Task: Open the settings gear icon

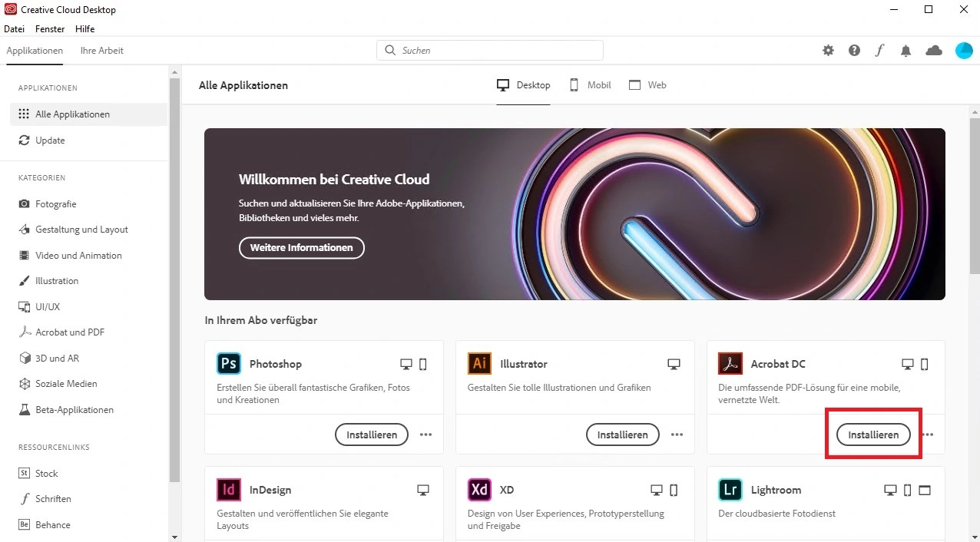Action: click(828, 51)
